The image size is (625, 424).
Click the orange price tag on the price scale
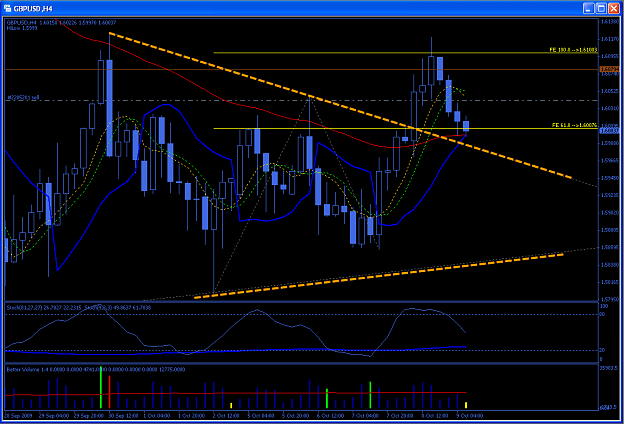click(609, 69)
